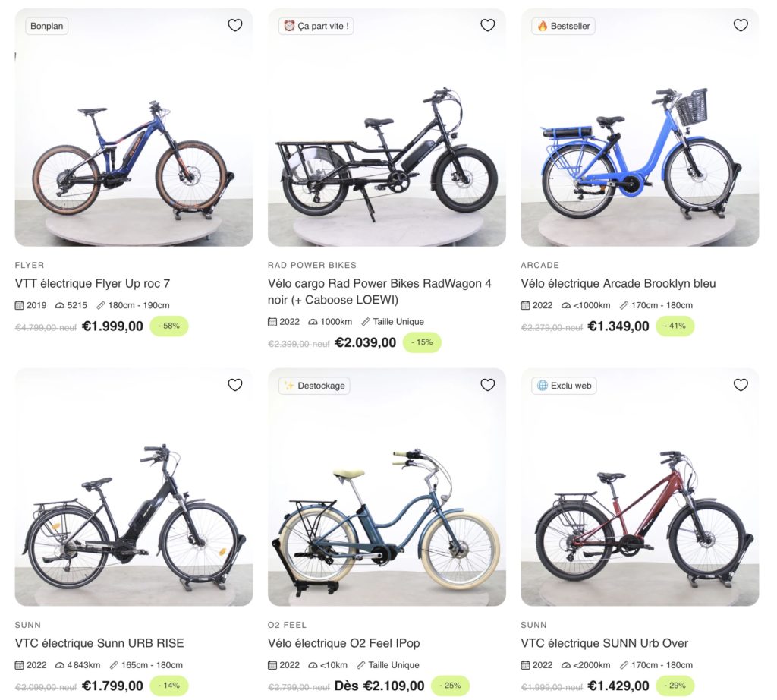Click the Destockage sparkle badge

click(314, 386)
